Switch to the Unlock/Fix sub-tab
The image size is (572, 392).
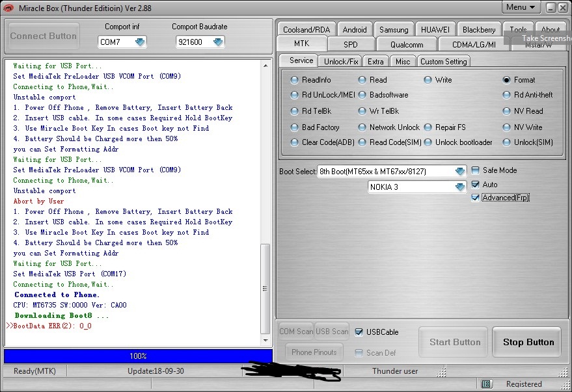tap(341, 62)
